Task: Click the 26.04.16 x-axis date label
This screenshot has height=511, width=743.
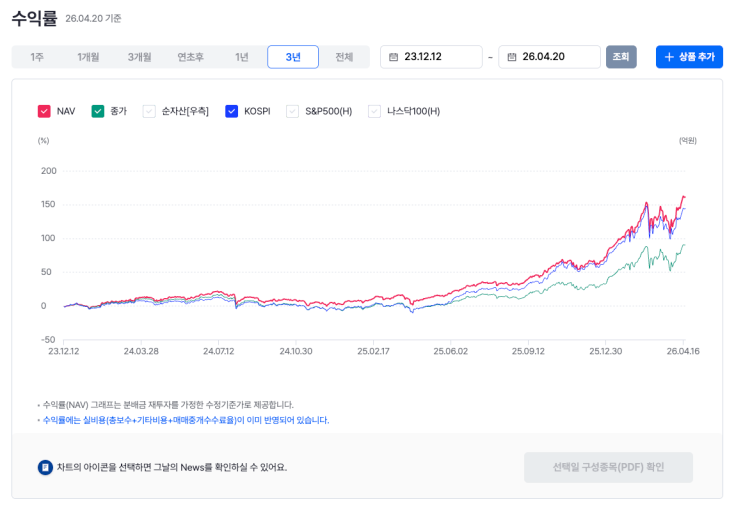Action: click(683, 351)
